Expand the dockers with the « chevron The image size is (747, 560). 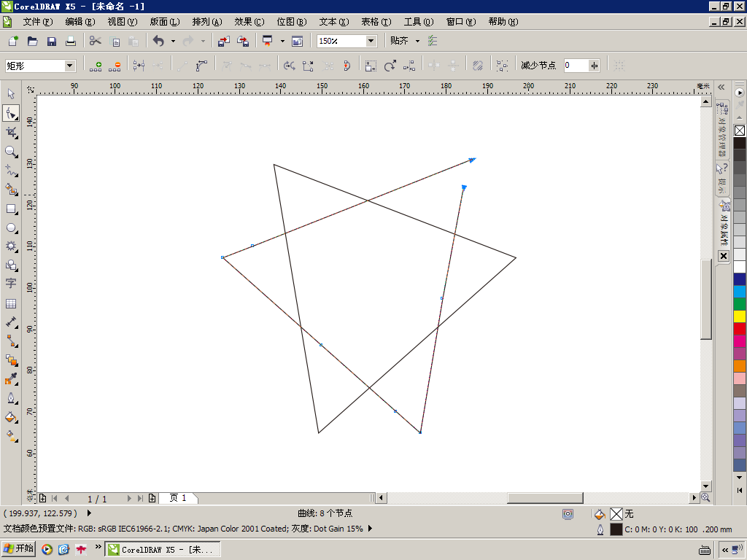(x=721, y=87)
